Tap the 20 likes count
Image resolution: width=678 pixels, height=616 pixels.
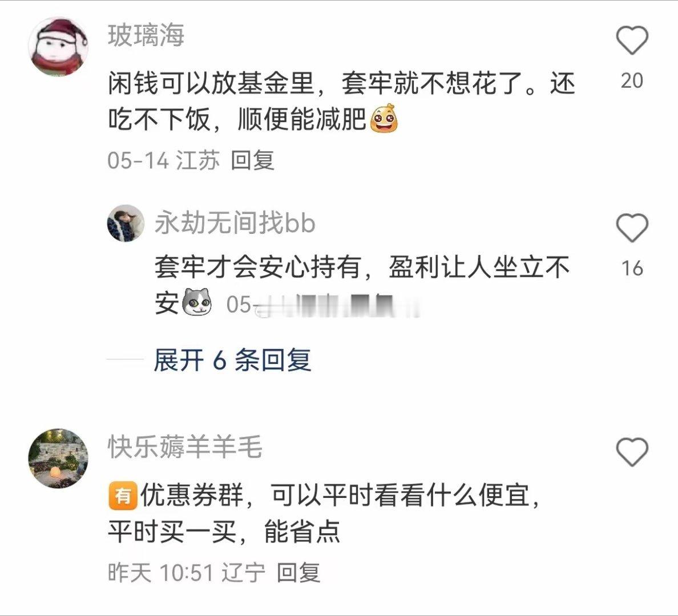(x=632, y=81)
